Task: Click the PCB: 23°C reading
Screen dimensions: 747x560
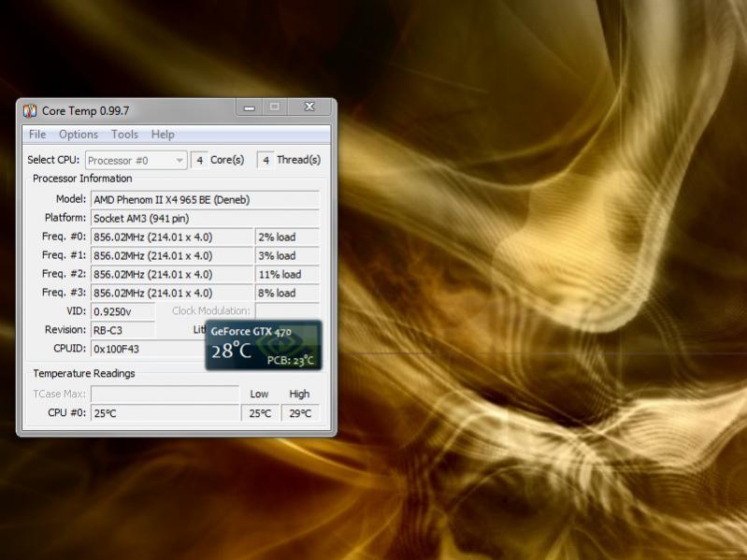Action: pyautogui.click(x=290, y=361)
